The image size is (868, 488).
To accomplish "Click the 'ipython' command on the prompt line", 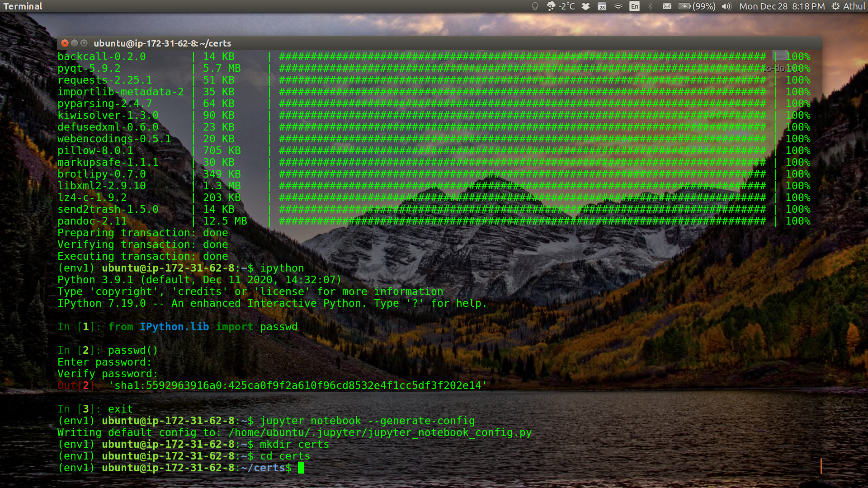I will (282, 268).
